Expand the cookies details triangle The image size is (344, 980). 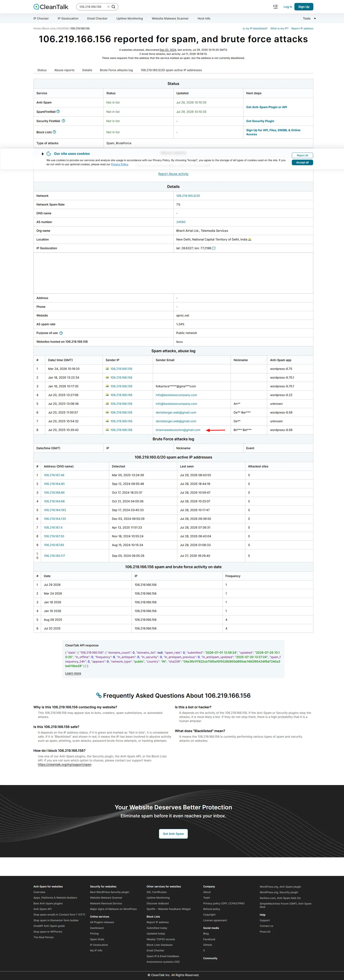43,154
